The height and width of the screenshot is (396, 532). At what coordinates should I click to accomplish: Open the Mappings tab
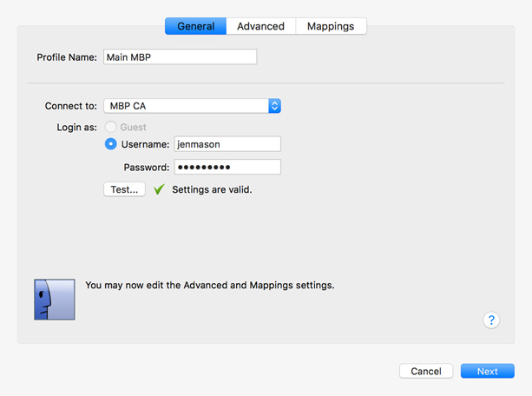click(x=331, y=26)
